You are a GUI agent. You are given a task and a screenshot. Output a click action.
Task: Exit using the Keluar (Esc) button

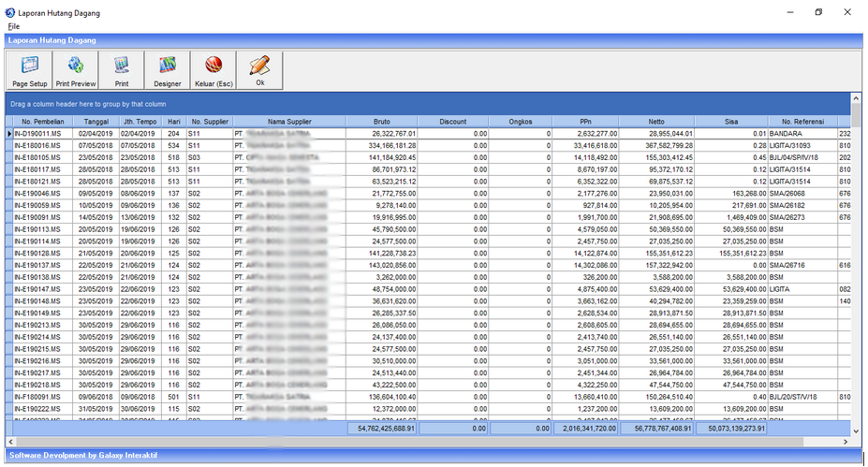213,71
